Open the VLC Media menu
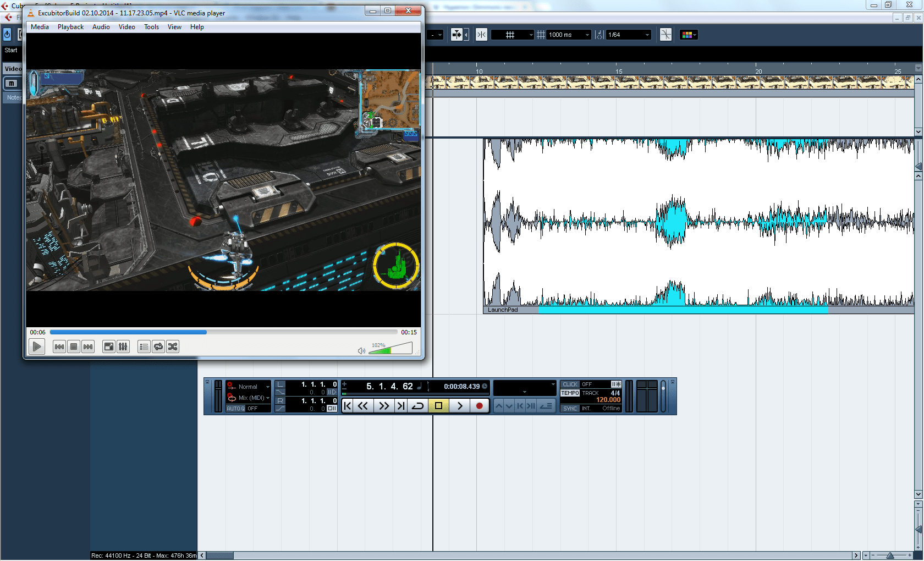The image size is (924, 561). (x=40, y=27)
